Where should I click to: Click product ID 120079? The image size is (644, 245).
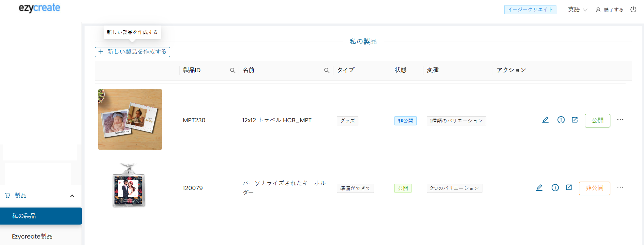coord(193,188)
